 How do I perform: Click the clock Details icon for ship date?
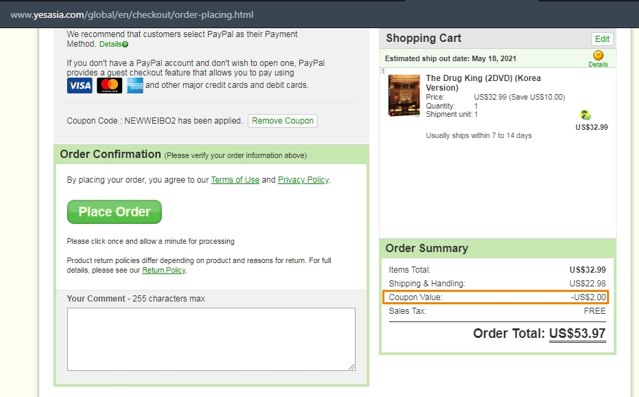point(598,59)
